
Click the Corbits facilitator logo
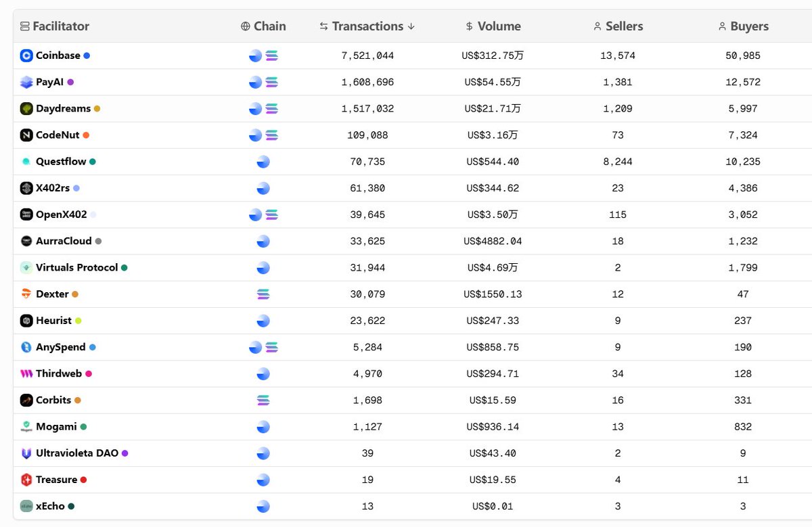[x=26, y=400]
